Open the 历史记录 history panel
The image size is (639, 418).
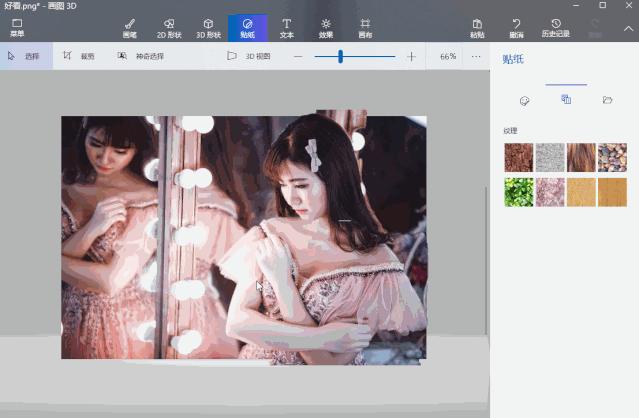pyautogui.click(x=555, y=28)
